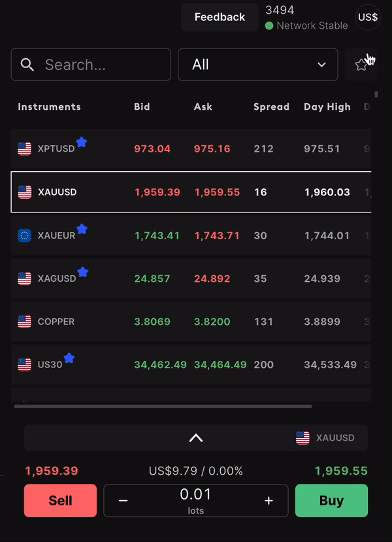Sort by the Day High column header
392x542 pixels.
pyautogui.click(x=327, y=107)
